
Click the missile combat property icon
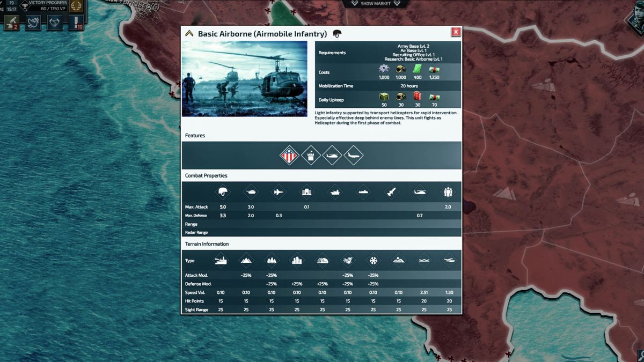coord(391,192)
